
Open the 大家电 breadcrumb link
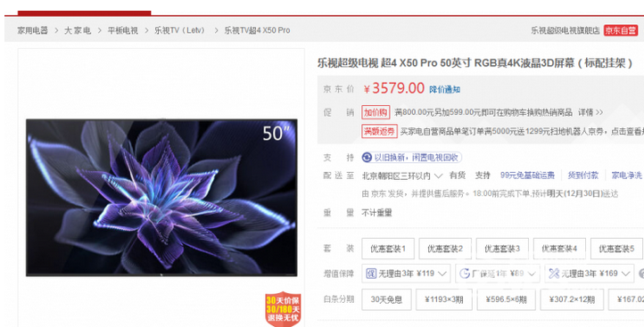click(78, 30)
